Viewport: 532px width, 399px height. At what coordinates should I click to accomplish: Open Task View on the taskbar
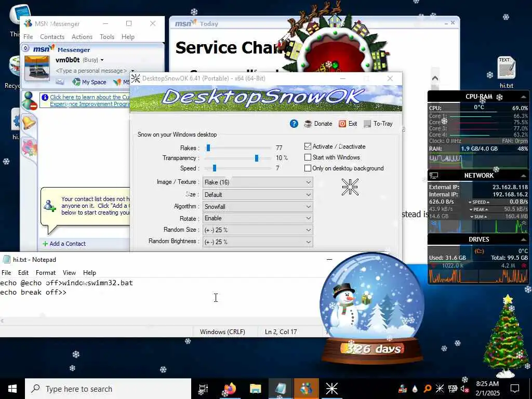pyautogui.click(x=204, y=389)
